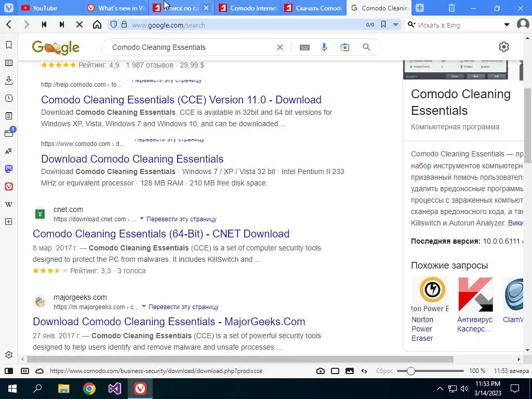The height and width of the screenshot is (399, 532).
Task: Stop loading the page
Action: click(x=79, y=24)
